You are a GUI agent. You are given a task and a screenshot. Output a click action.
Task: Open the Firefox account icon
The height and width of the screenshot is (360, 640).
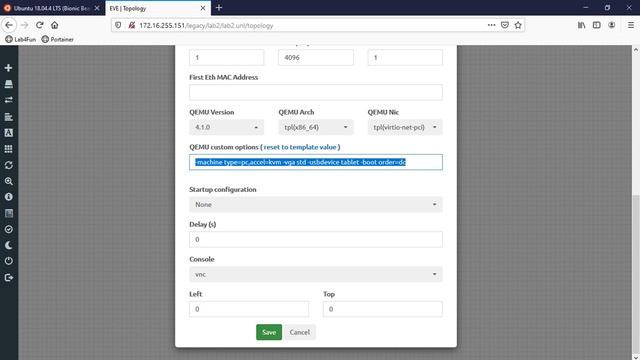click(611, 25)
